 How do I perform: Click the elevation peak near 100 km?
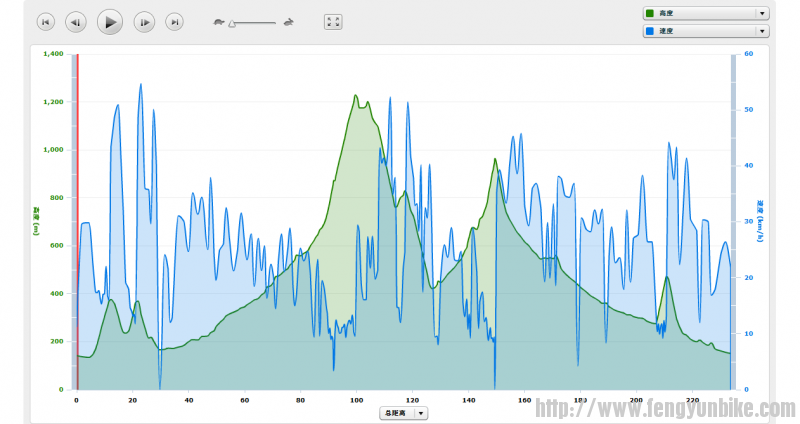pyautogui.click(x=355, y=96)
